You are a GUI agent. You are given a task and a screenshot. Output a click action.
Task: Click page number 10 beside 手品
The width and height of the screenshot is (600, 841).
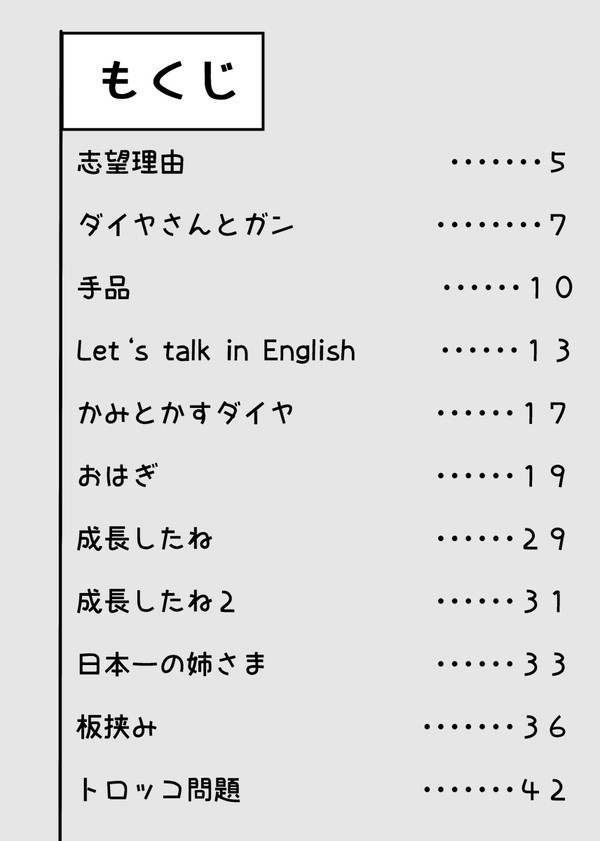click(x=550, y=288)
